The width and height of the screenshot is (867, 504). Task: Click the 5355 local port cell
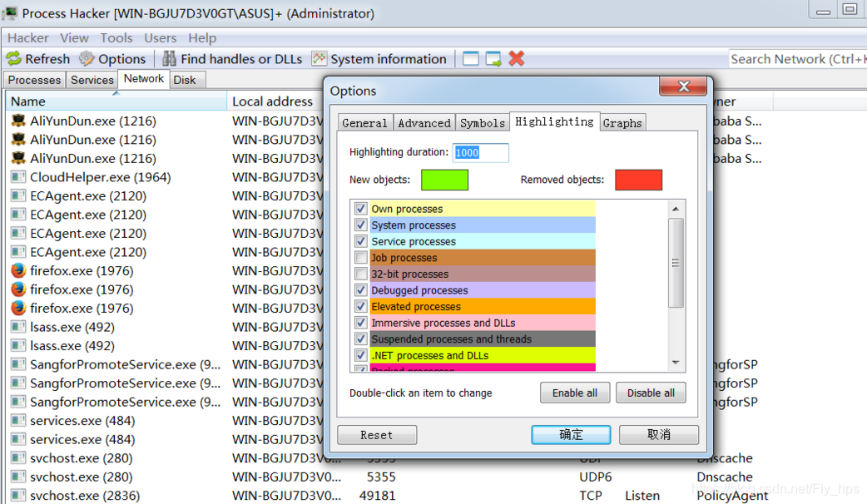(x=381, y=477)
